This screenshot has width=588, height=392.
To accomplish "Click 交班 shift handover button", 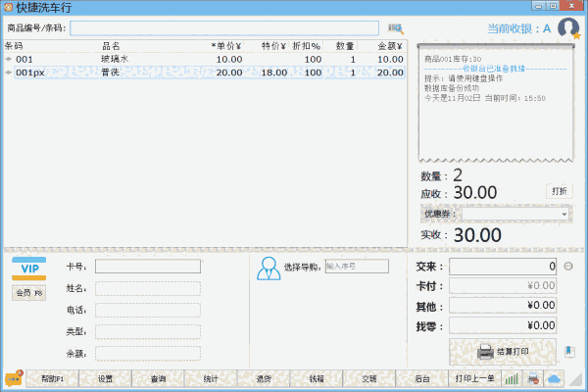I will click(369, 379).
